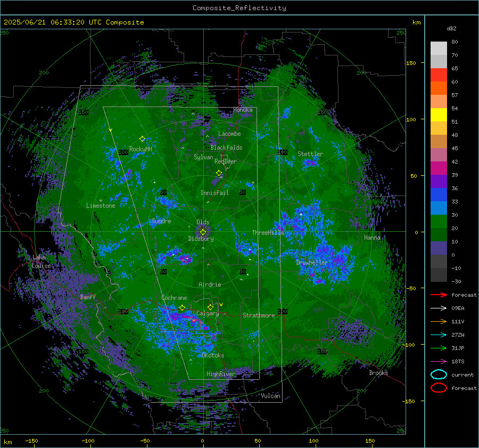Screen dimensions: 479x448
Task: Click the Stettler city label
Action: click(310, 154)
